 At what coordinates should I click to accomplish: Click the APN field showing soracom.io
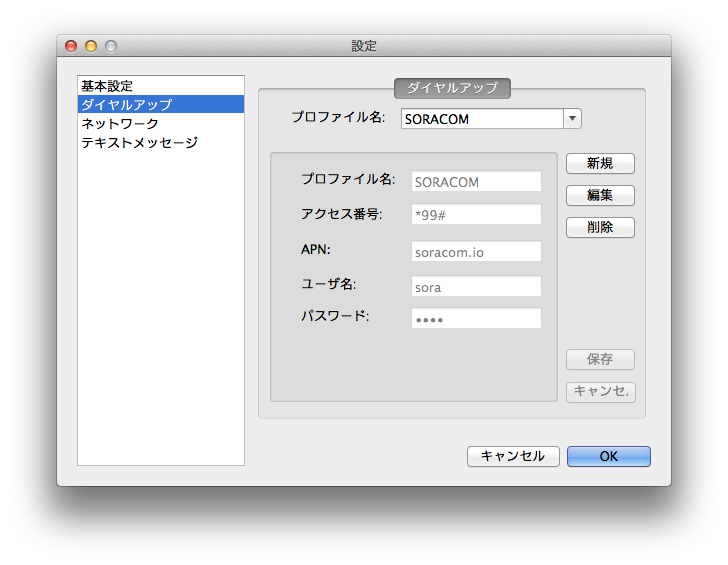pos(476,251)
